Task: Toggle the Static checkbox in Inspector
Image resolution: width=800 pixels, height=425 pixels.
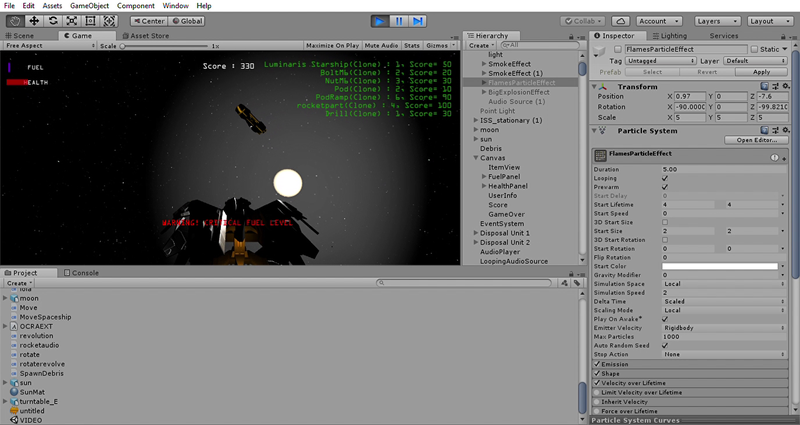Action: [x=756, y=48]
